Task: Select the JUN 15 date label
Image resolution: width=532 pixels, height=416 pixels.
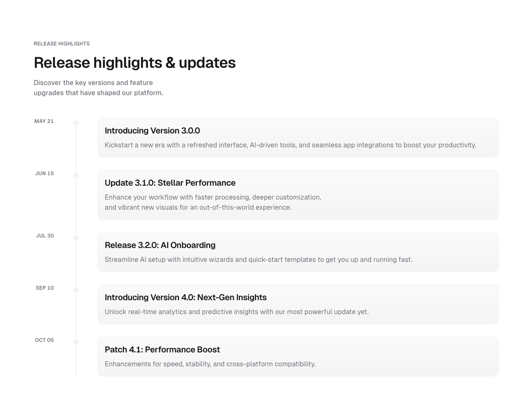Action: [45, 173]
